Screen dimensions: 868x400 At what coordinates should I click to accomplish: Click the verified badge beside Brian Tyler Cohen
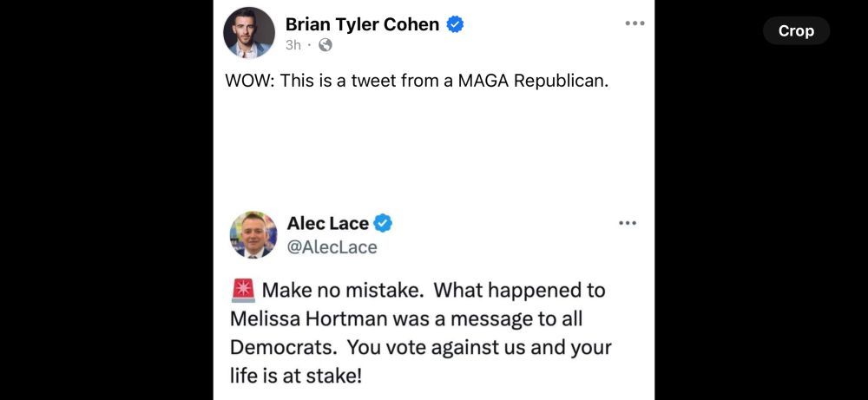point(455,24)
